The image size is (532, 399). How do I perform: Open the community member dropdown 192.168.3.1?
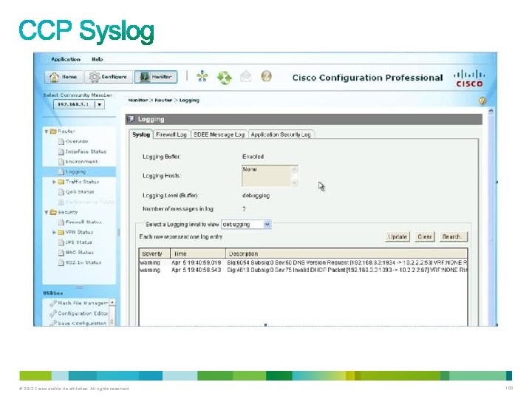click(79, 104)
